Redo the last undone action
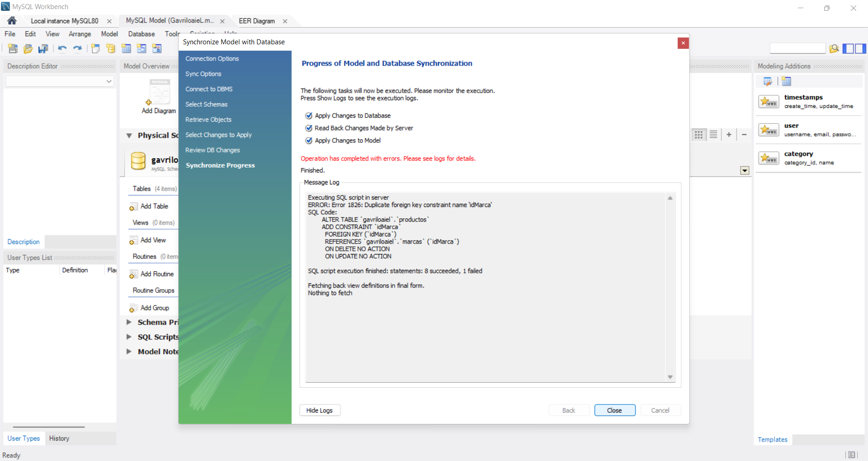Viewport: 868px width, 461px height. [78, 48]
